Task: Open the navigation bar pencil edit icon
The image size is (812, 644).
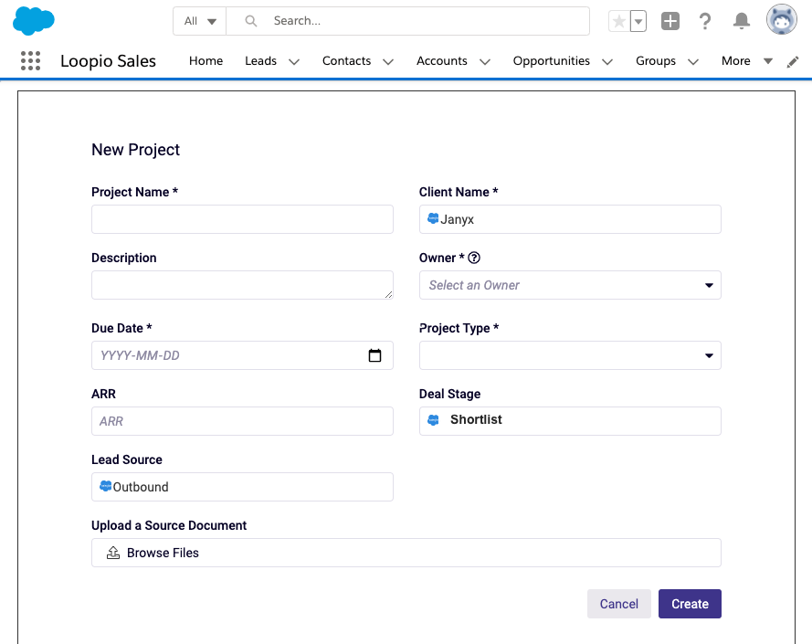Action: pyautogui.click(x=792, y=61)
